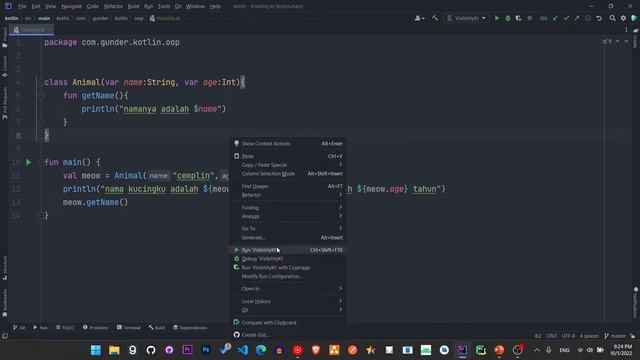Click the 4 spaces indent indicator
Image resolution: width=640 pixels, height=360 pixels.
click(589, 336)
